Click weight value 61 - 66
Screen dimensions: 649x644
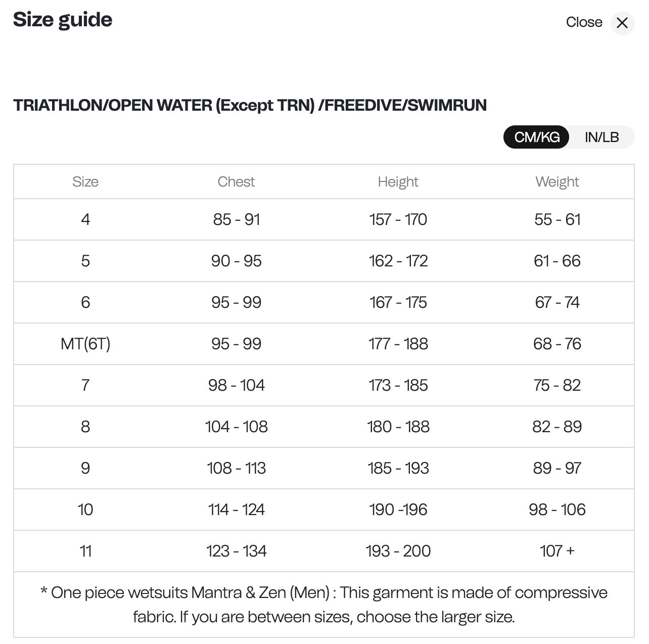point(557,261)
